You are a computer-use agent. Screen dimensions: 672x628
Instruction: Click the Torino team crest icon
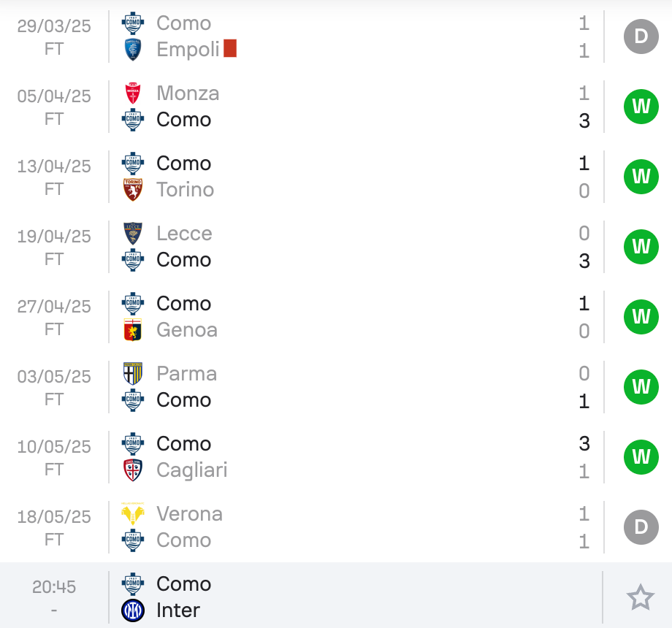[133, 190]
